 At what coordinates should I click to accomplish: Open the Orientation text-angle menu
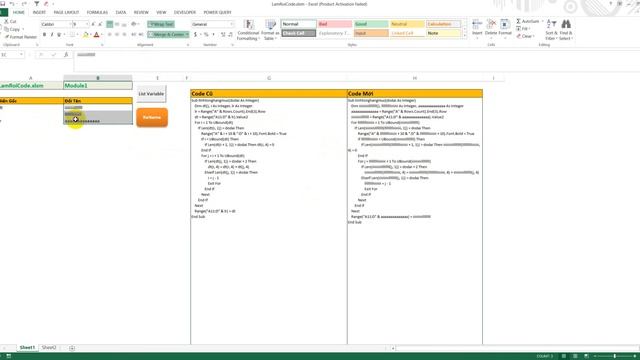click(134, 24)
